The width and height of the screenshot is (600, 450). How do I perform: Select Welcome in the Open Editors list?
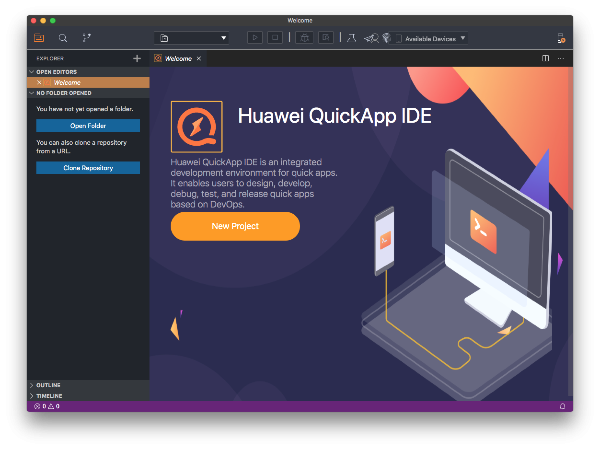tap(88, 82)
